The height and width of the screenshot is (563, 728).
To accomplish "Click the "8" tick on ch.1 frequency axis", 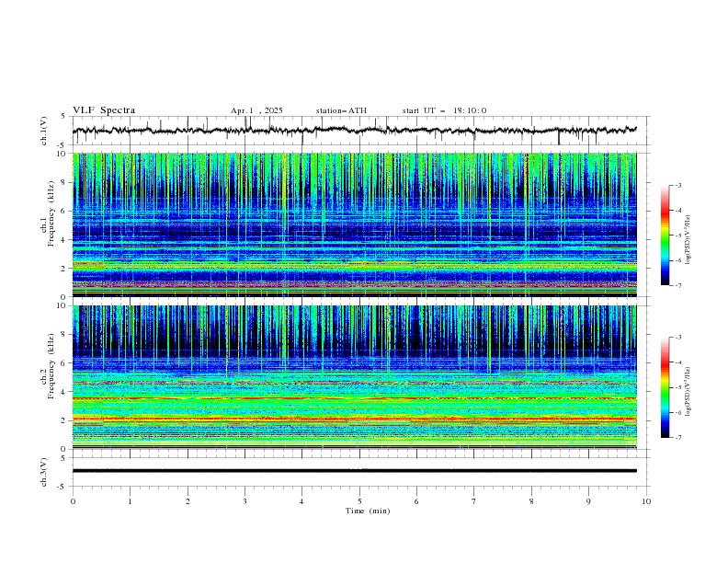I will pos(64,182).
